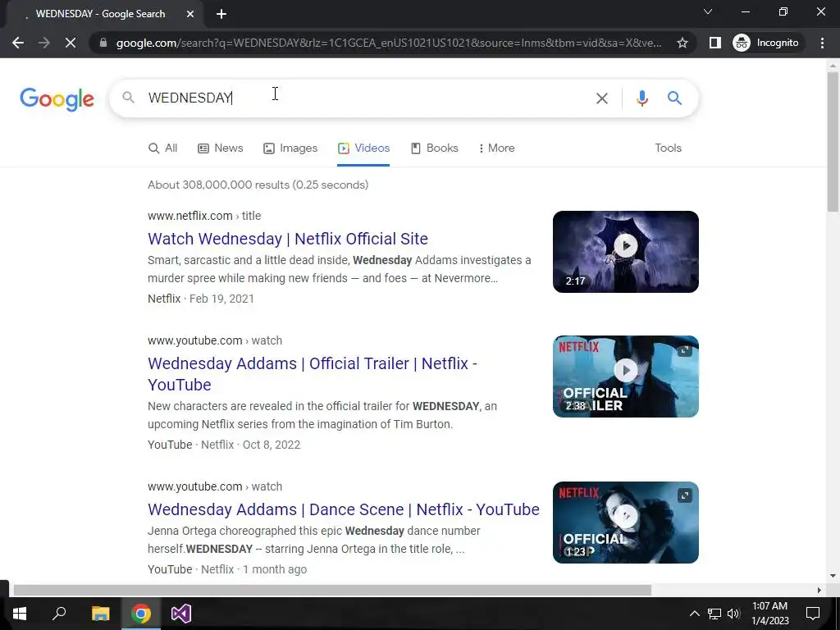Screen dimensions: 840x630
Task: Switch to the All results tab
Action: pyautogui.click(x=162, y=148)
